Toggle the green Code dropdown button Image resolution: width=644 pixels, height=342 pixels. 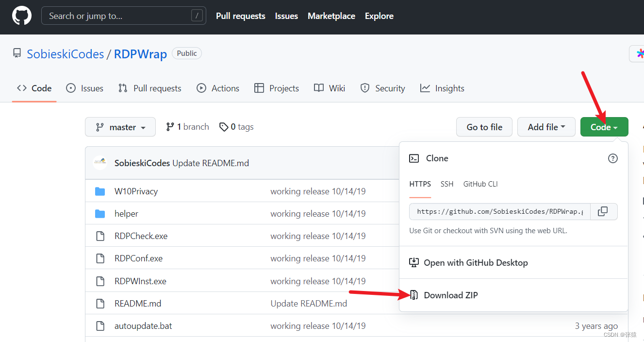point(604,127)
